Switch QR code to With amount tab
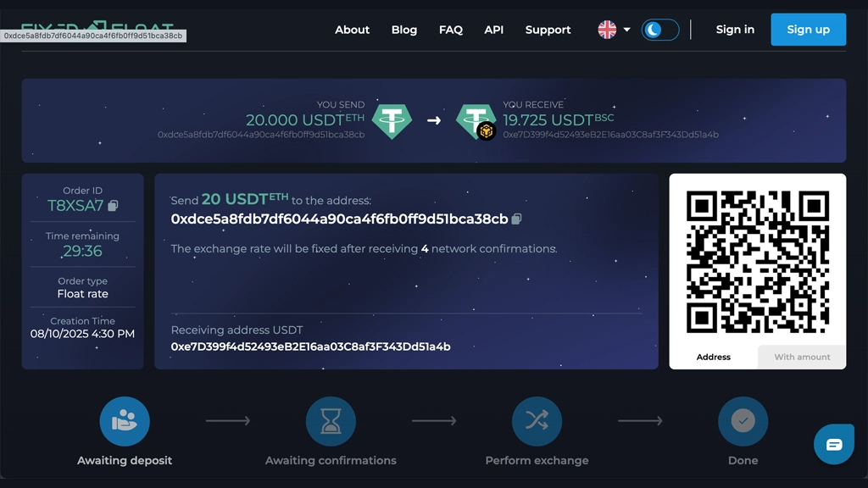 tap(802, 357)
